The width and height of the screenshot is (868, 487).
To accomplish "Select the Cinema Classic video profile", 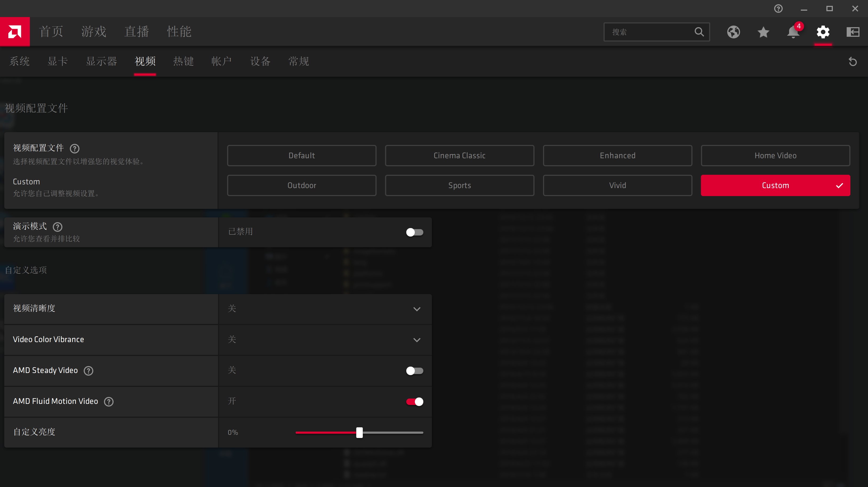I will pos(459,155).
